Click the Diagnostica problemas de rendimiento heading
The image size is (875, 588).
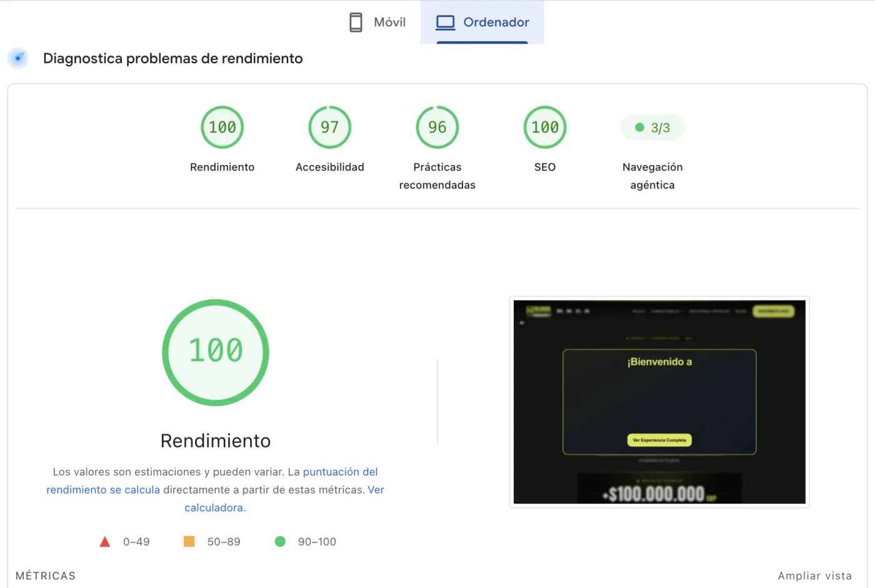(173, 59)
